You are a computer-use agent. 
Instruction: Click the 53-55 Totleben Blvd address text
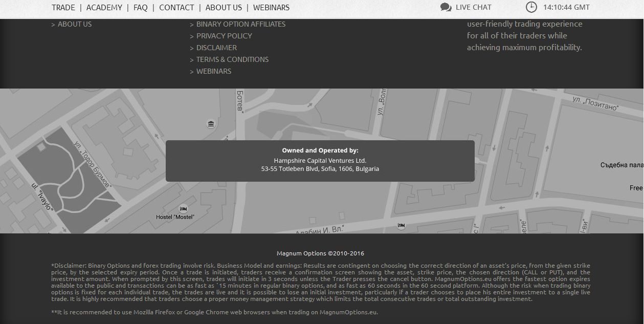point(320,169)
